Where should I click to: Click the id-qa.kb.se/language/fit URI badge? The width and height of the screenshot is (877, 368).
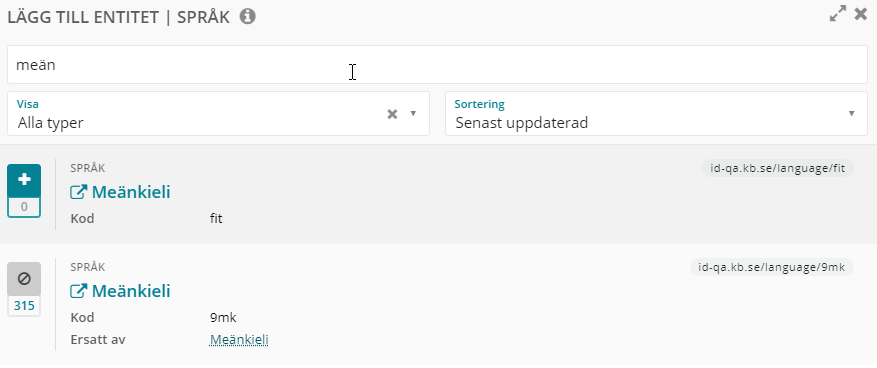pos(777,168)
